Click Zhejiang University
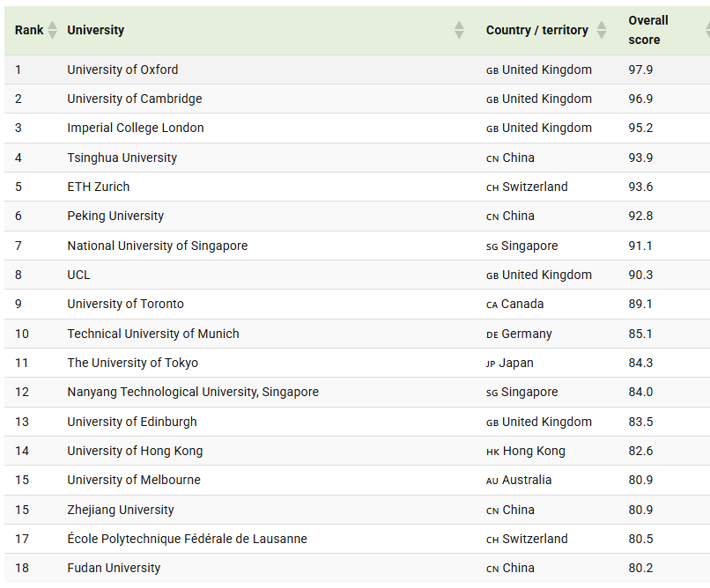710x588 pixels. tap(121, 510)
